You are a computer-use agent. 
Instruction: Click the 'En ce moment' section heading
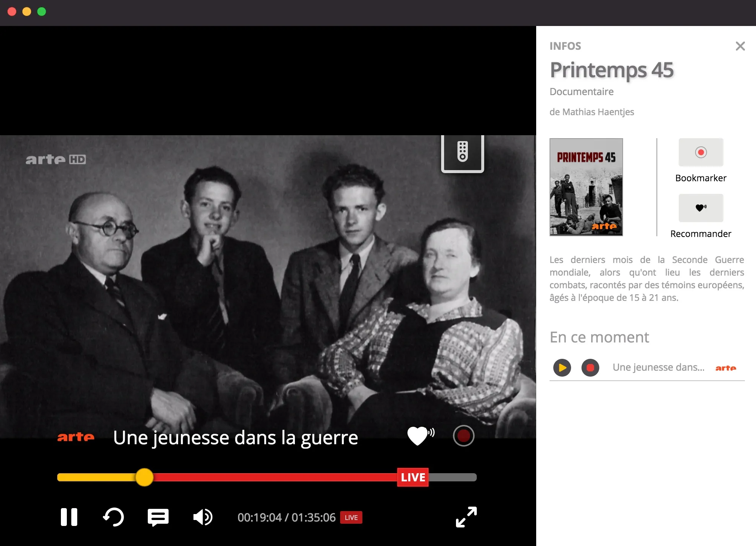599,337
